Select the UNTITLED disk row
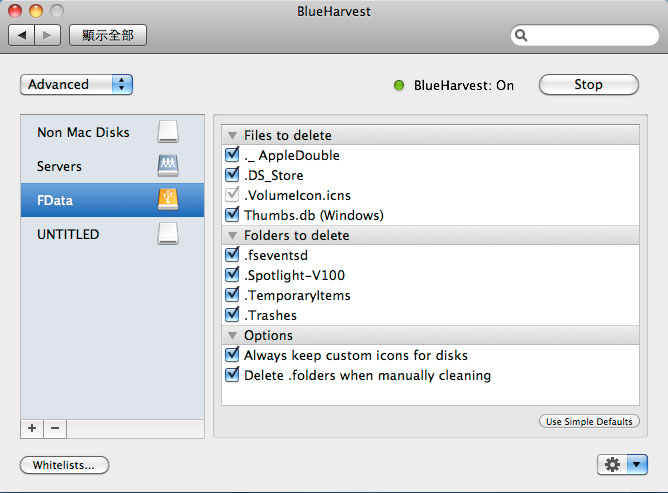 [x=112, y=234]
